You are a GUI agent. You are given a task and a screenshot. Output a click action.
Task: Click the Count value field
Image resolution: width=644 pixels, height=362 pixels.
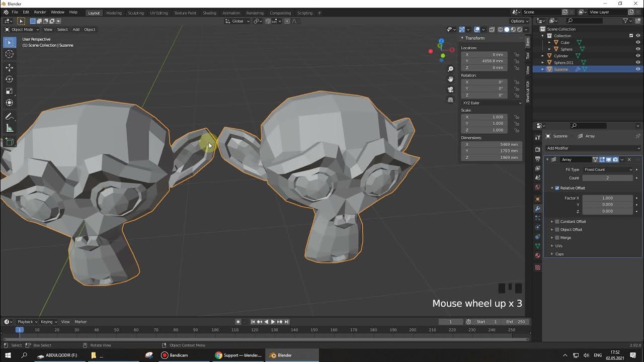click(607, 178)
